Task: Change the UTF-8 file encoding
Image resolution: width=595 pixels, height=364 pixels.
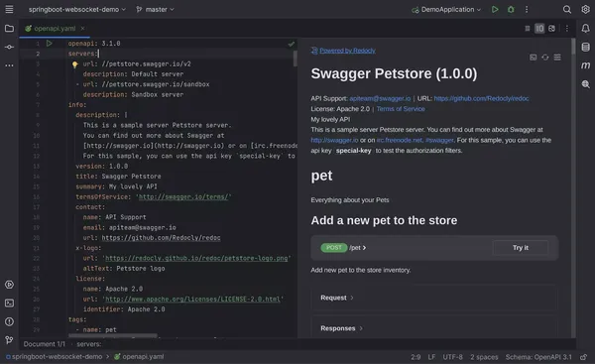Action: click(x=452, y=357)
